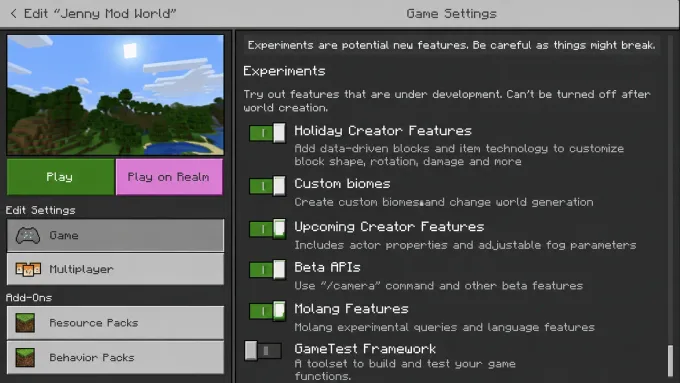The height and width of the screenshot is (383, 680).
Task: Click "Add data-driven blocks" description text
Action: tap(459, 155)
